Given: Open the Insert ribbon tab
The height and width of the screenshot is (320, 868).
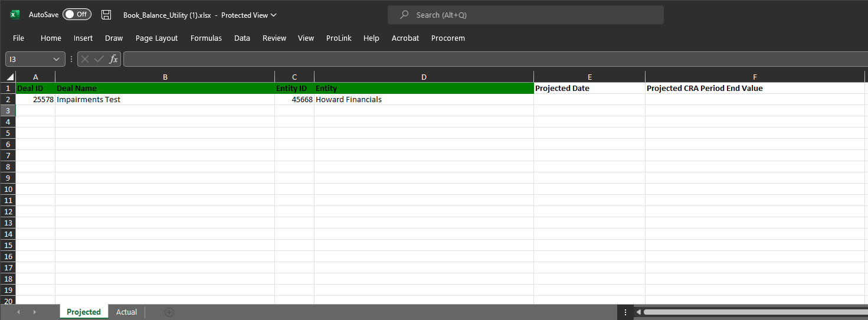Looking at the screenshot, I should (83, 38).
